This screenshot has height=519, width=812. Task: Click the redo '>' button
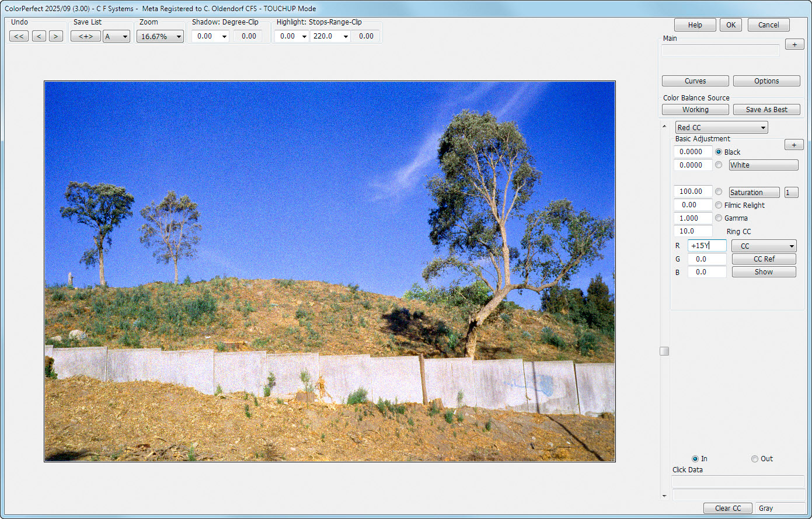tap(56, 36)
